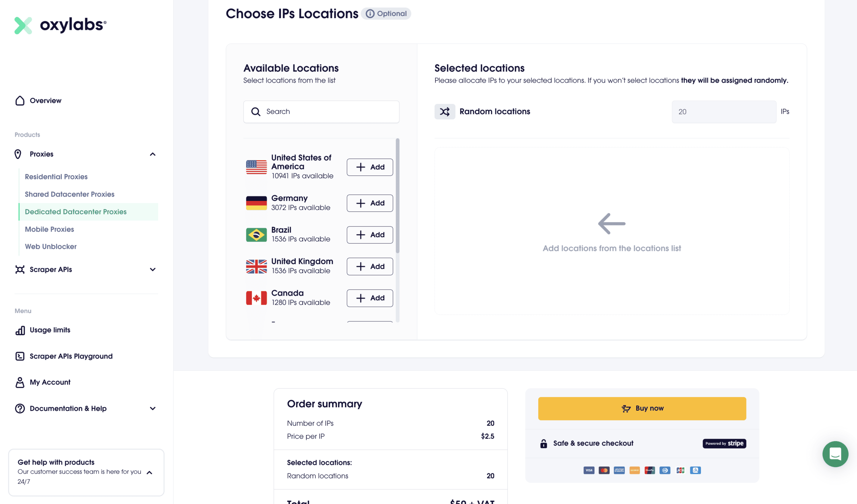
Task: Click the Powered by Stripe badge
Action: point(724,443)
